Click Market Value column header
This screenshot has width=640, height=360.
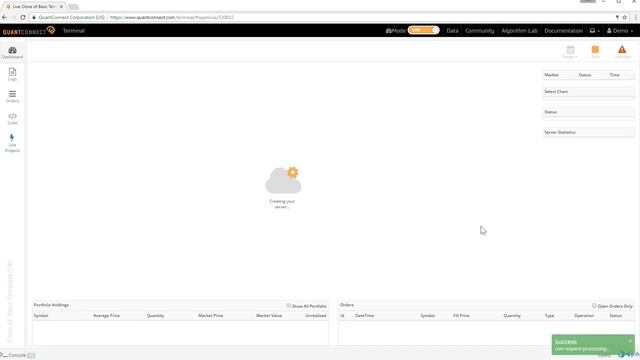tap(269, 316)
